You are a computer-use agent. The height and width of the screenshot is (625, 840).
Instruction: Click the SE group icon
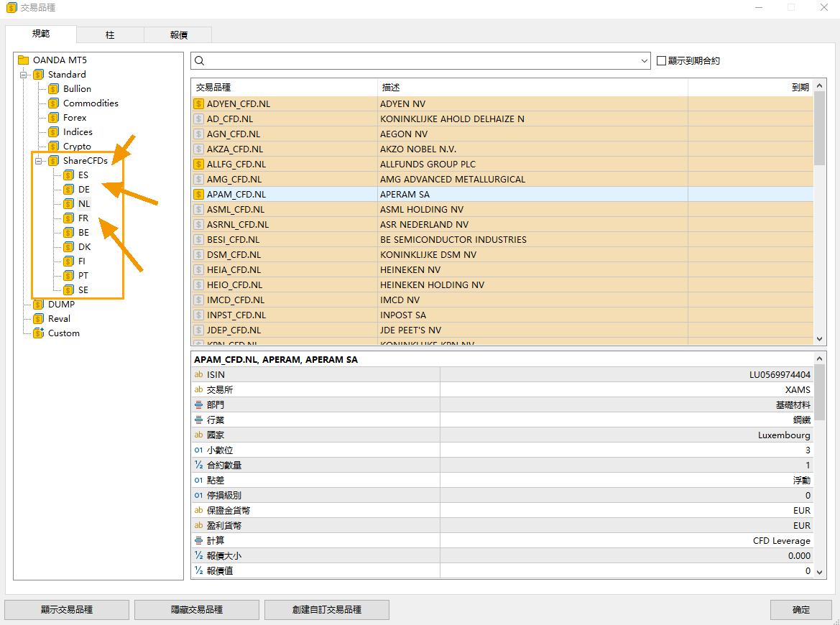[x=68, y=290]
